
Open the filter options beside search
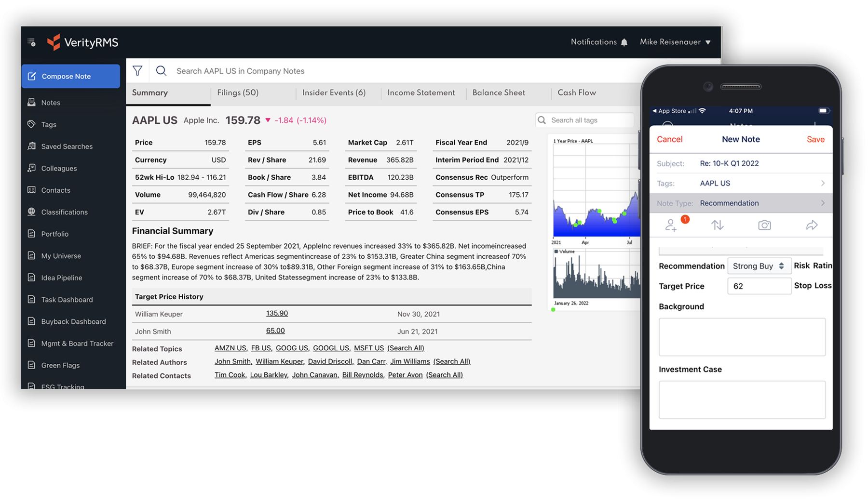click(x=138, y=70)
